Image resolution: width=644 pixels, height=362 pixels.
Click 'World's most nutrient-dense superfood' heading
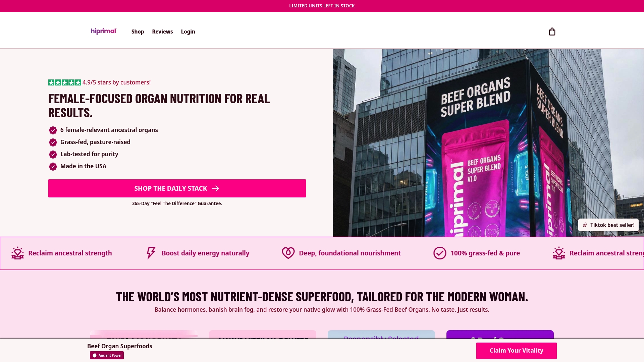point(322,297)
